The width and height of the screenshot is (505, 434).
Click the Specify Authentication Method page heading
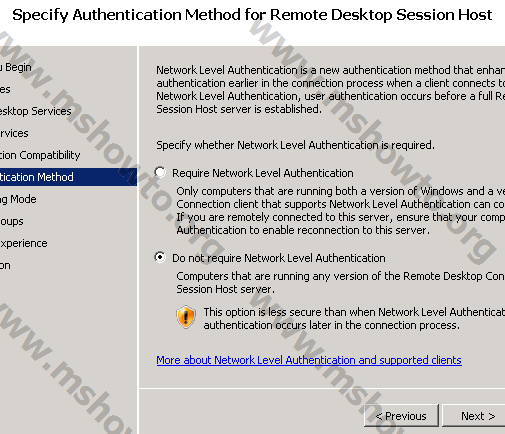tap(252, 15)
